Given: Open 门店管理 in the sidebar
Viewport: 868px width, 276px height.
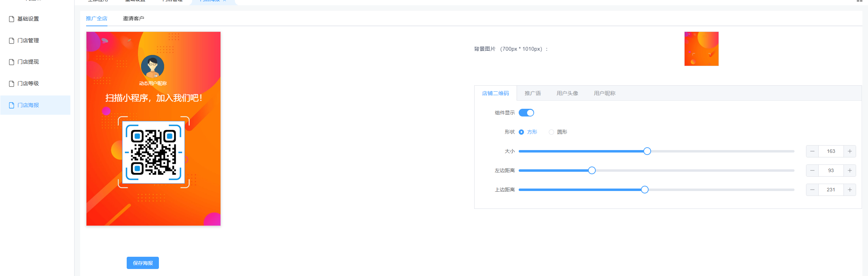Looking at the screenshot, I should tap(35, 41).
